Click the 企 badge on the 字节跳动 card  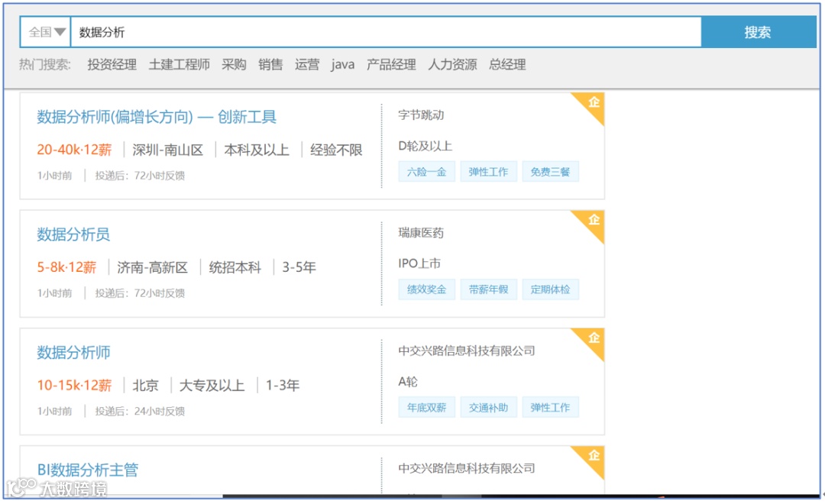[593, 104]
